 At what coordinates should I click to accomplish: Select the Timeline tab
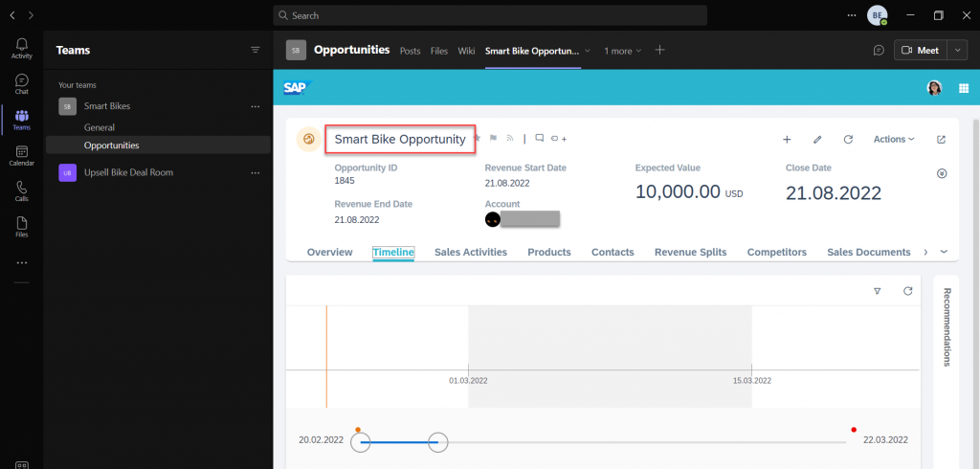393,252
